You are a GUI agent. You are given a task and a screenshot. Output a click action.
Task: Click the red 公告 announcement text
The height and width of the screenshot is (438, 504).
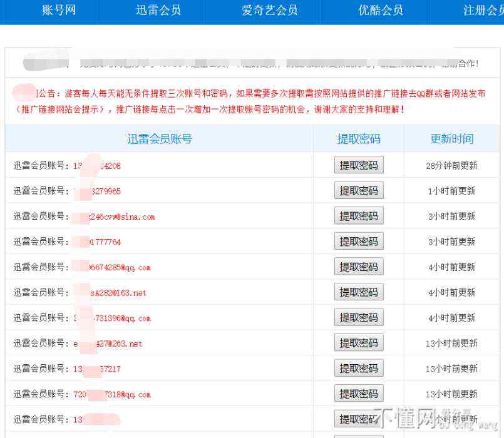pos(249,101)
